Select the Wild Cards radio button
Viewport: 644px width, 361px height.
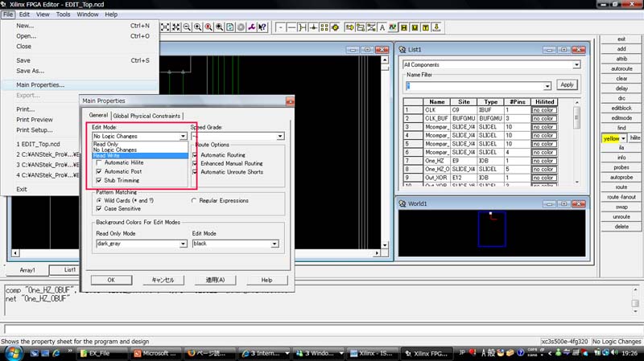coord(99,201)
